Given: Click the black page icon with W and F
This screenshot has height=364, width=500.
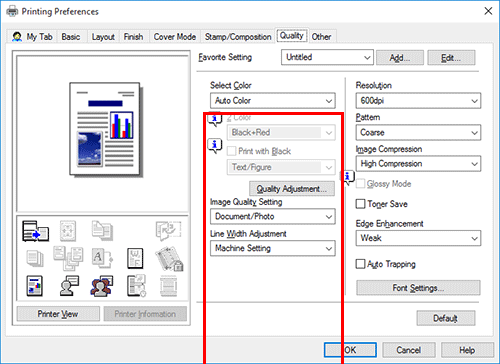Looking at the screenshot, I should point(135,258).
